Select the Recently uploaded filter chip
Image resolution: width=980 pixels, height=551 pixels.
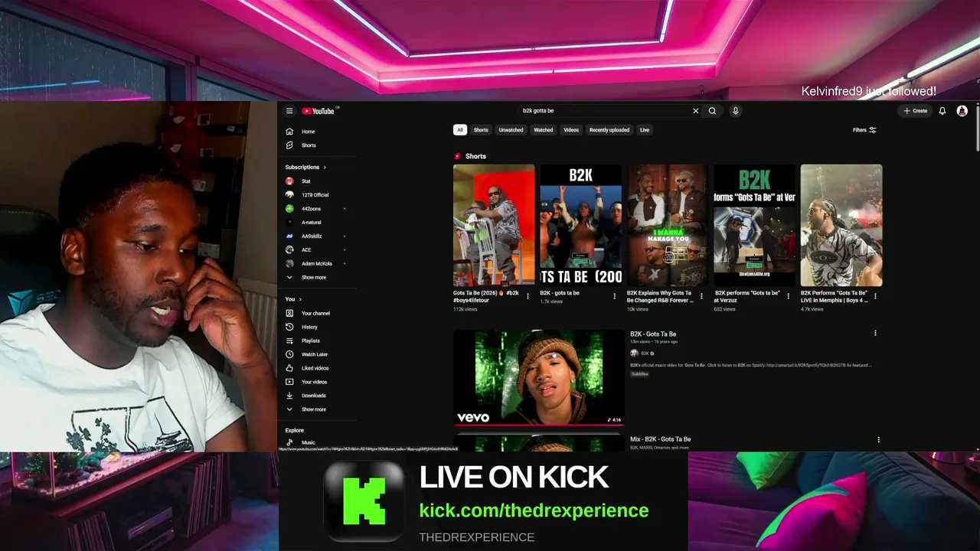[x=609, y=130]
